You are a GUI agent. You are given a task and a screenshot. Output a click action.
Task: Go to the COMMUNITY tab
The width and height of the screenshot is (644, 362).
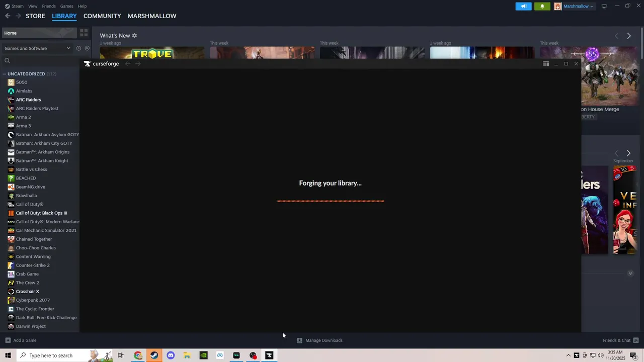102,16
